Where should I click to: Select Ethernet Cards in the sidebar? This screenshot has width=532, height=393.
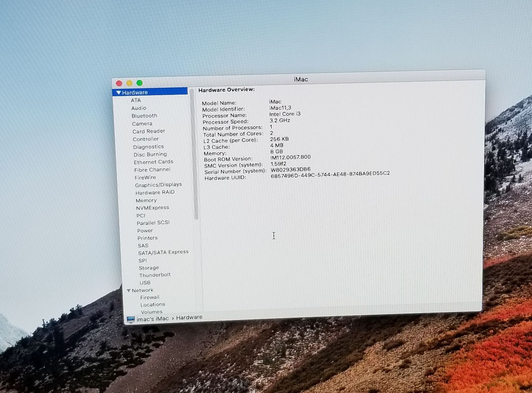pyautogui.click(x=154, y=162)
